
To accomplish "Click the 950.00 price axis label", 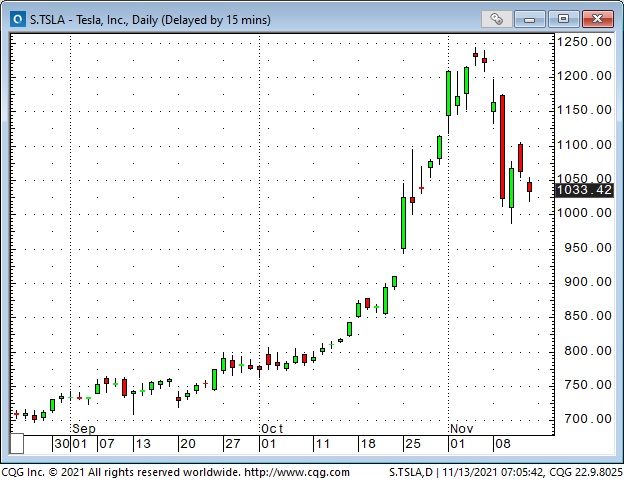I will coord(588,248).
